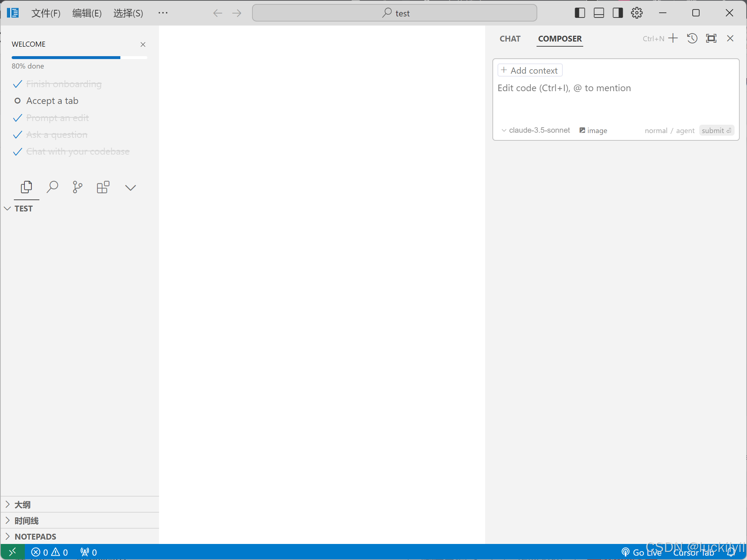
Task: Open the Explorer files icon
Action: 26,187
